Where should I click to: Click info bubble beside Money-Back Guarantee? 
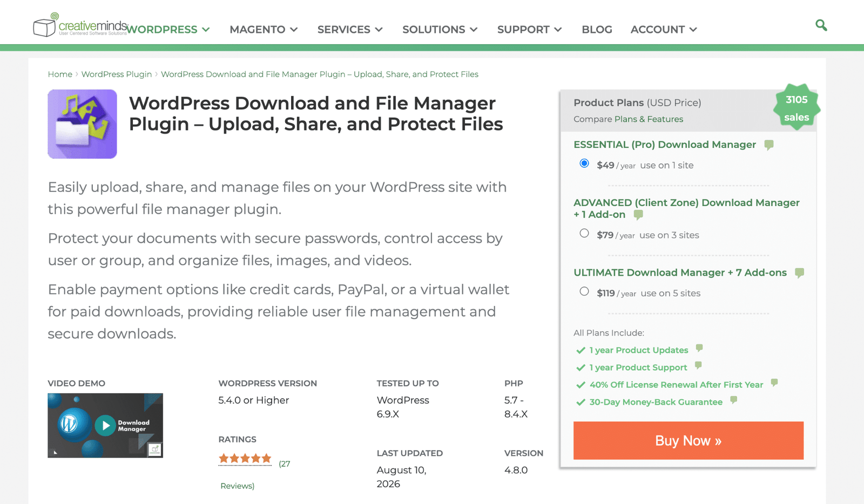click(x=733, y=400)
